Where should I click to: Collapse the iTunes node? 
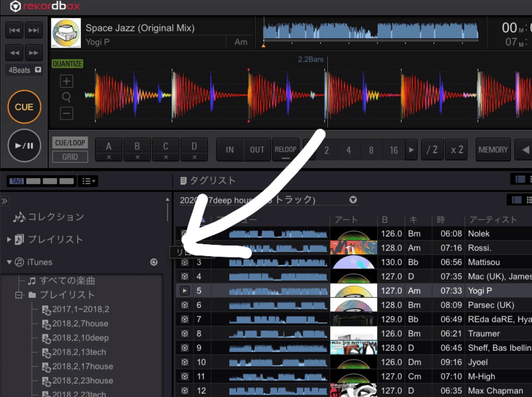click(9, 262)
